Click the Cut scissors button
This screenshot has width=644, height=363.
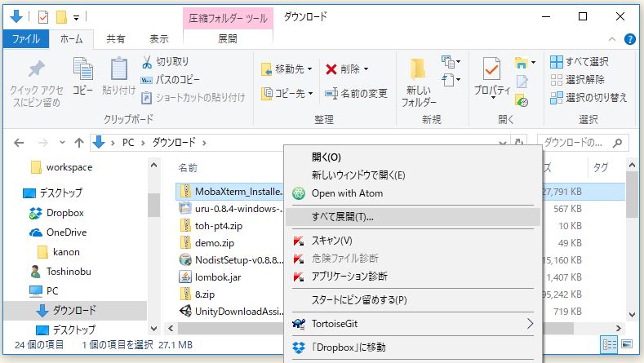coord(165,62)
